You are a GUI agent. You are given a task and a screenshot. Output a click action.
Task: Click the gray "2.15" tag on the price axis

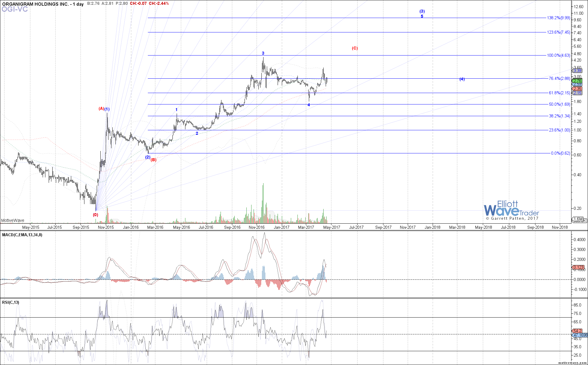[x=577, y=93]
